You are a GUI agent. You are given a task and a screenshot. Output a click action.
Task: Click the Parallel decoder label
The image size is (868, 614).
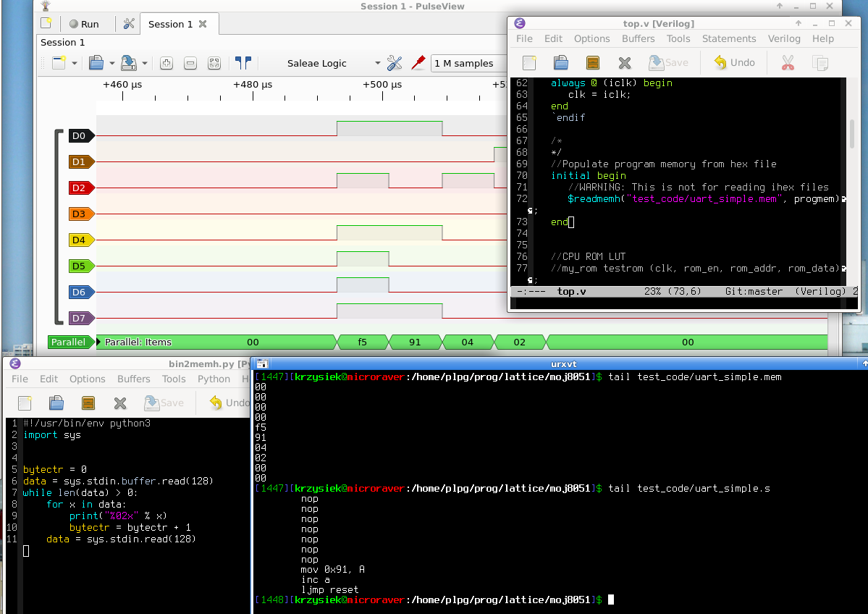click(x=69, y=342)
